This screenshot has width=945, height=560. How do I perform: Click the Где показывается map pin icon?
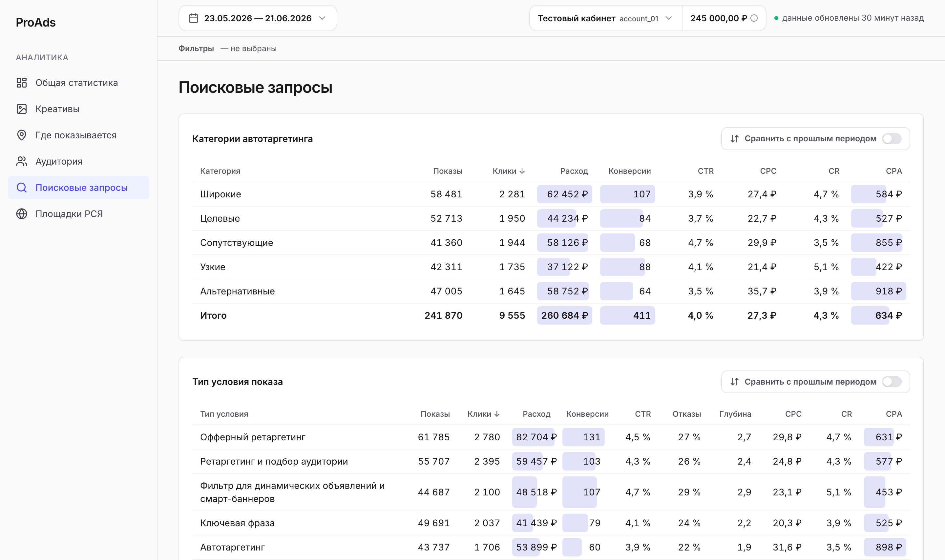point(22,135)
